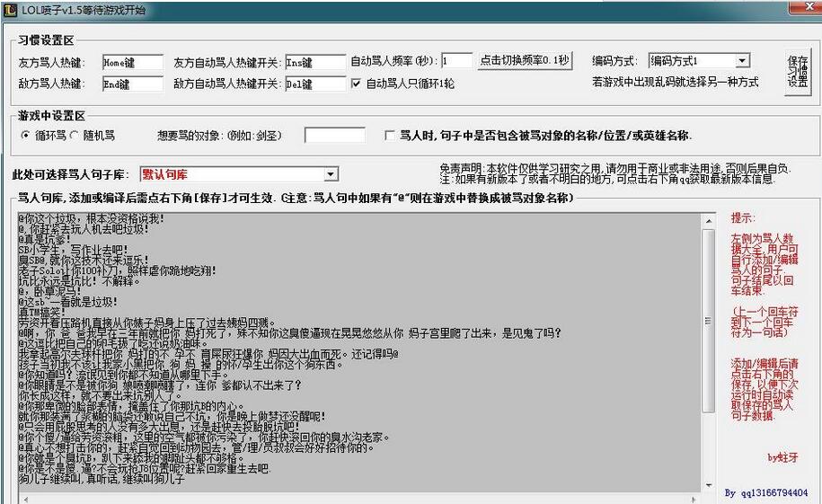Click the 习惯设置区 group label
This screenshot has height=504, width=822.
[46, 40]
